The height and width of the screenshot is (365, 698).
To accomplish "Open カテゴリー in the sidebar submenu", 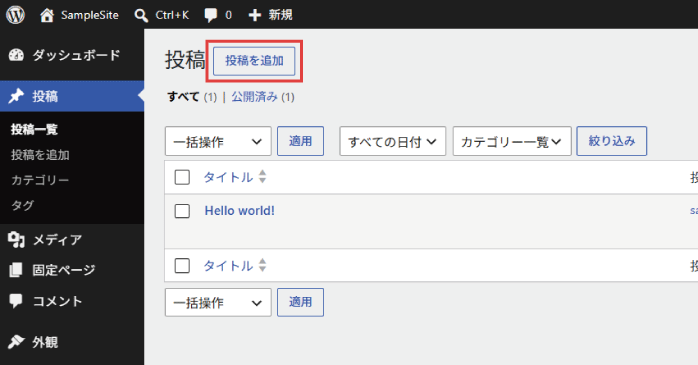I will pos(40,180).
